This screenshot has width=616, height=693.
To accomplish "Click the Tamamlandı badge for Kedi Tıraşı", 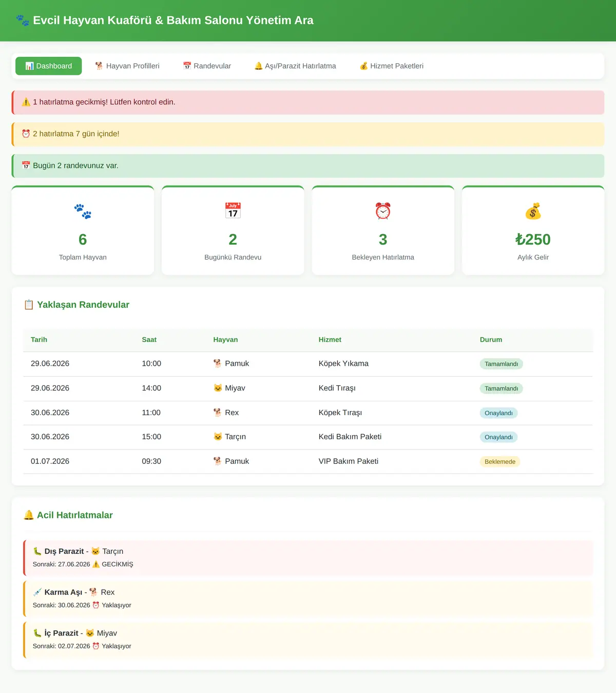I will click(502, 389).
